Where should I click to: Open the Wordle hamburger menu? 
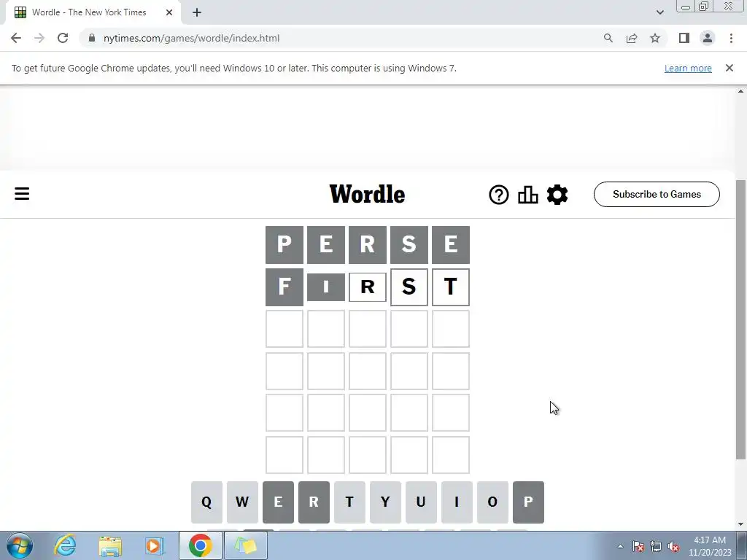tap(22, 194)
